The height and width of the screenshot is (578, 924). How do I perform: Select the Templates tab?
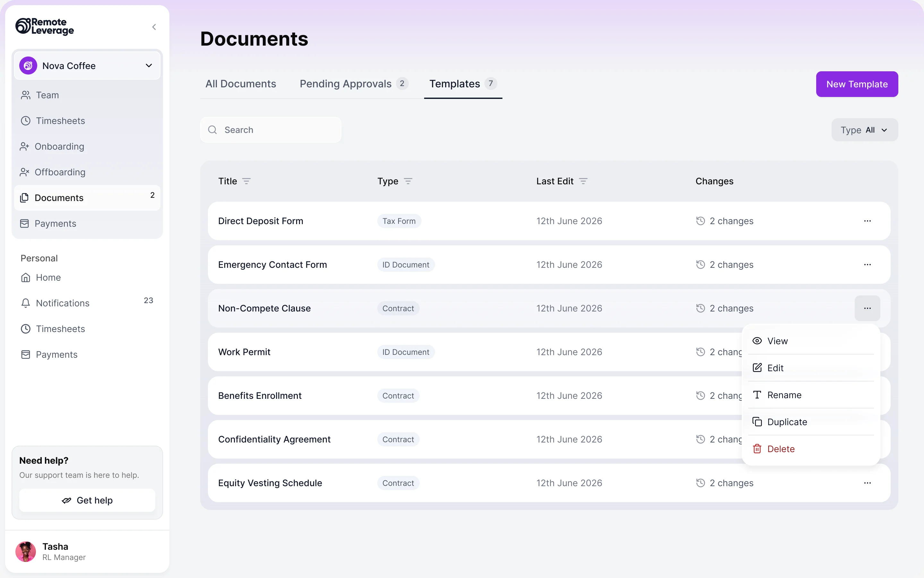click(463, 84)
